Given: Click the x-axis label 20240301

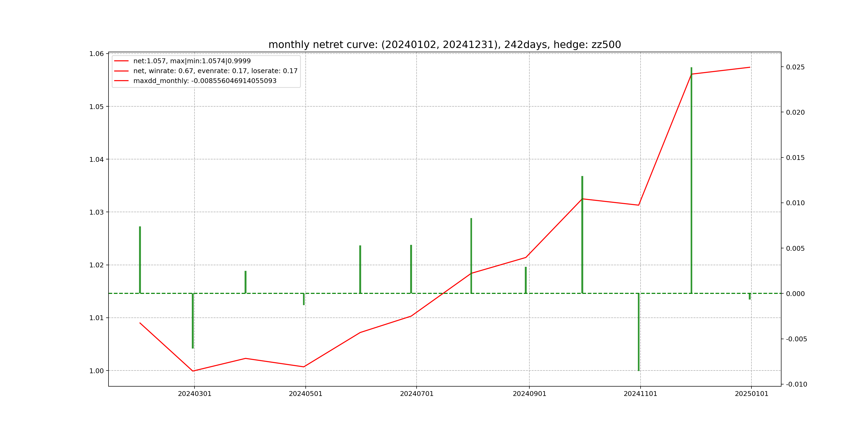Looking at the screenshot, I should [x=194, y=394].
